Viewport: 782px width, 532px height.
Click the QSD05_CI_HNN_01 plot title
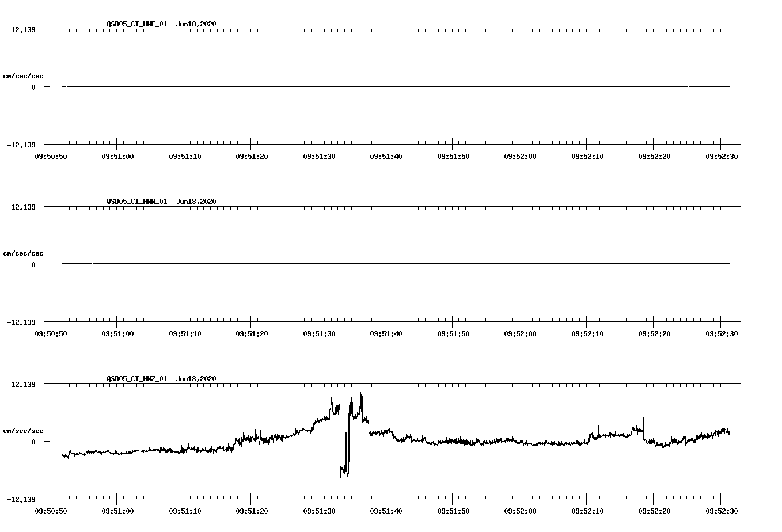[x=136, y=201]
